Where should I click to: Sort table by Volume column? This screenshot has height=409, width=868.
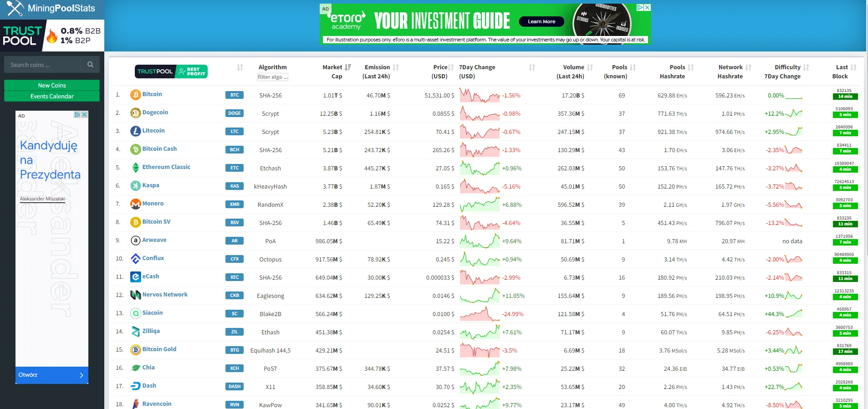point(590,67)
